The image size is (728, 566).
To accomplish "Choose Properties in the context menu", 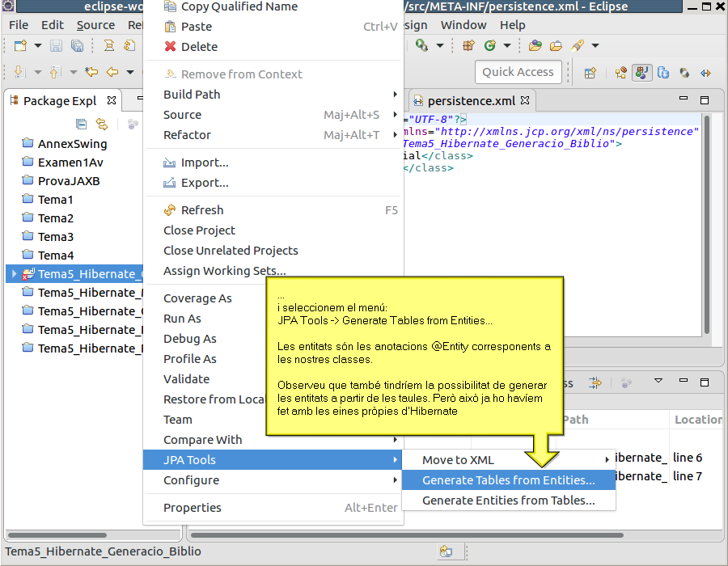I will click(x=273, y=508).
